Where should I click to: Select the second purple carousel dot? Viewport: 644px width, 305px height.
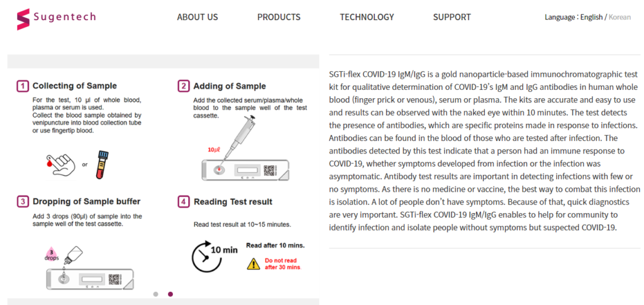[x=170, y=294]
